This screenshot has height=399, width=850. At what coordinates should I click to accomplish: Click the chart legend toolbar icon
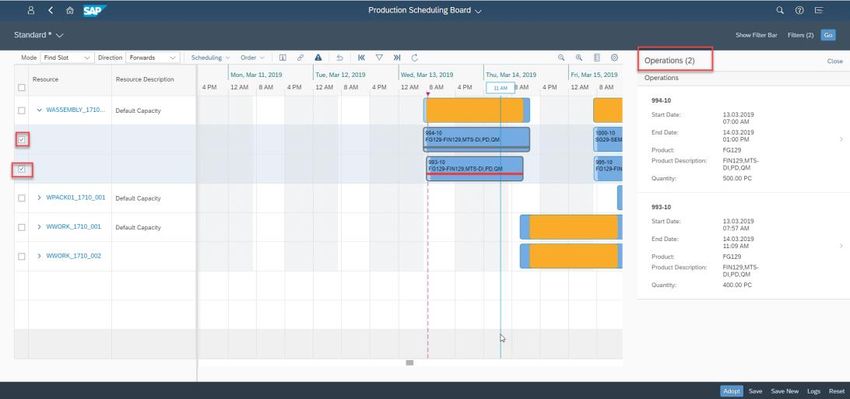(x=597, y=57)
